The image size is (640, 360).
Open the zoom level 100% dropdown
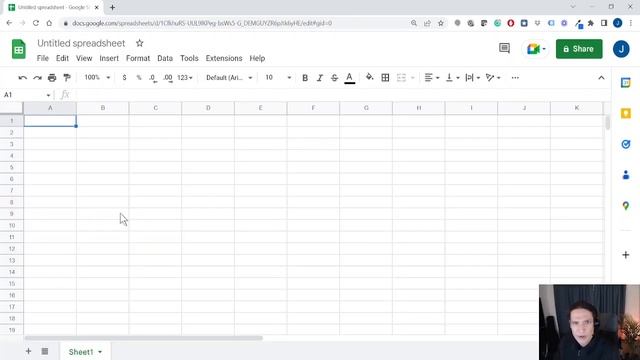click(97, 78)
